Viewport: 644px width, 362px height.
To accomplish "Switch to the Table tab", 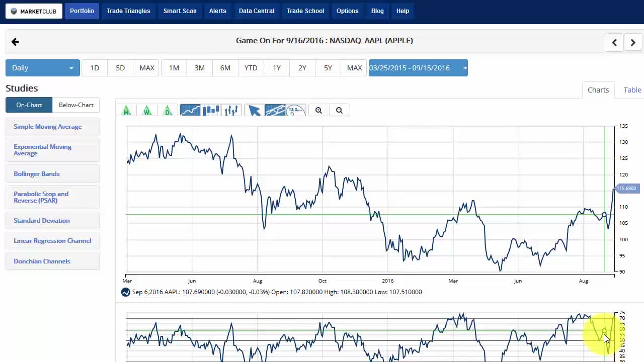I will [632, 90].
